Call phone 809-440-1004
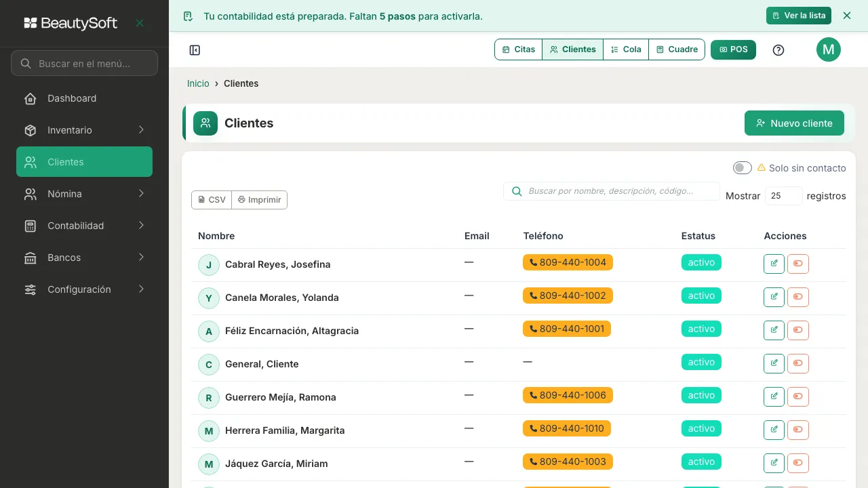The image size is (868, 488). tap(568, 262)
